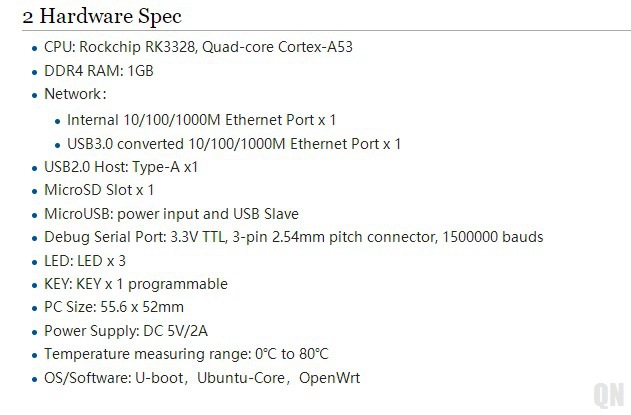The height and width of the screenshot is (415, 631).
Task: Select the LED x 3 entry
Action: point(85,260)
